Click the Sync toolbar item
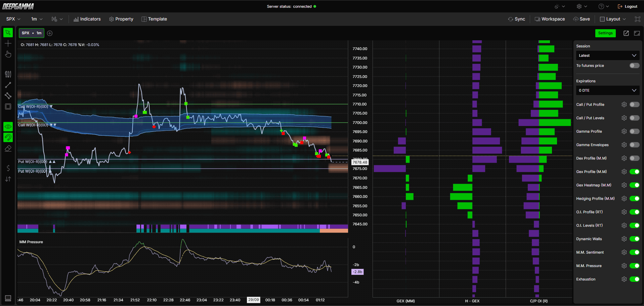644x306 pixels. (517, 19)
